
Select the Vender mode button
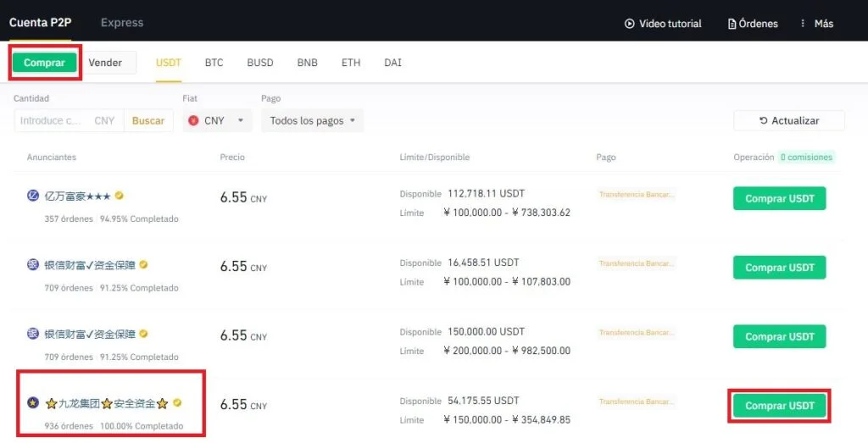click(x=105, y=63)
